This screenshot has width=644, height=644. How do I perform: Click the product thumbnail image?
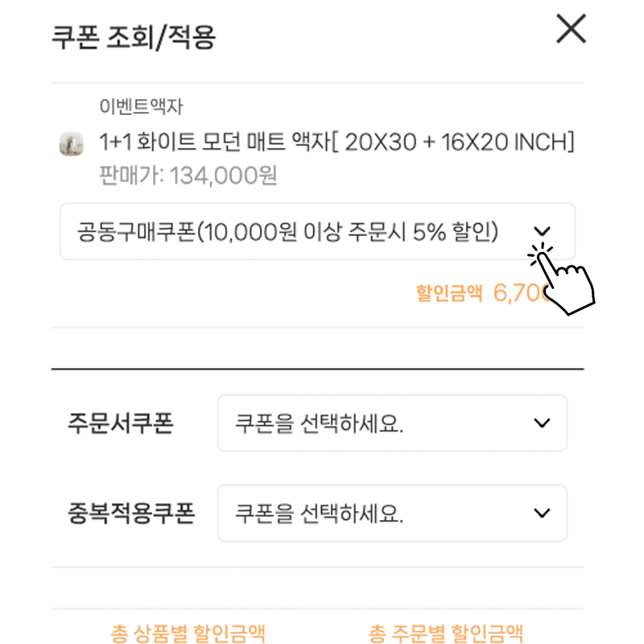click(x=72, y=144)
